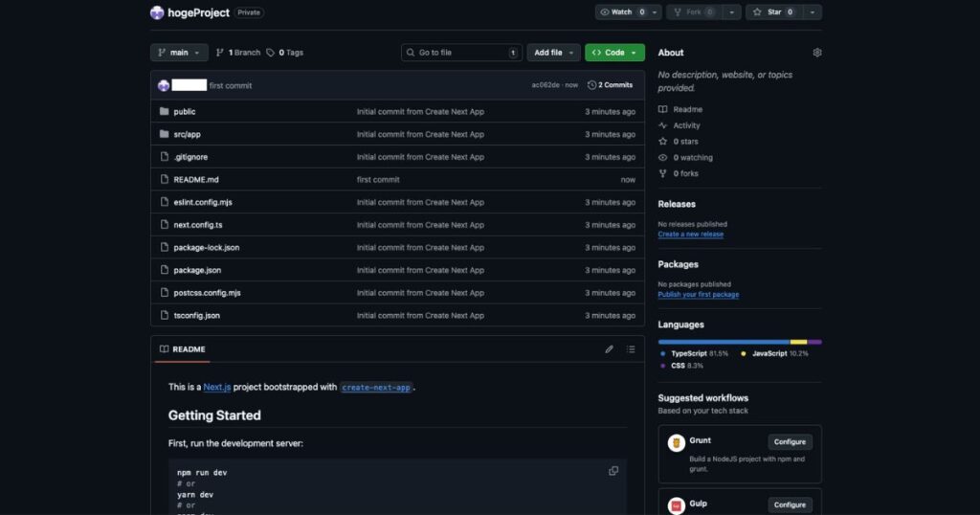Screen dimensions: 980x515
Task: Click the eslint.config.mjs file icon
Action: [165, 202]
